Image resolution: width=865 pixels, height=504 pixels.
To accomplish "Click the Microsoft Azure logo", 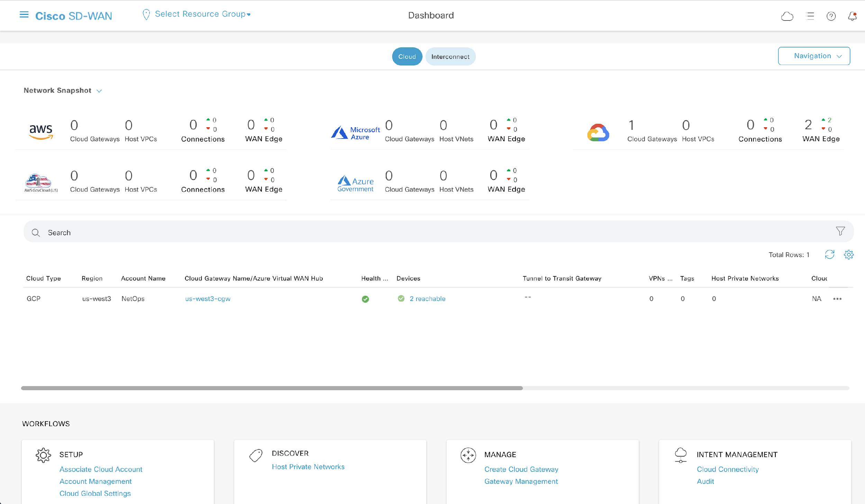I will [x=355, y=133].
